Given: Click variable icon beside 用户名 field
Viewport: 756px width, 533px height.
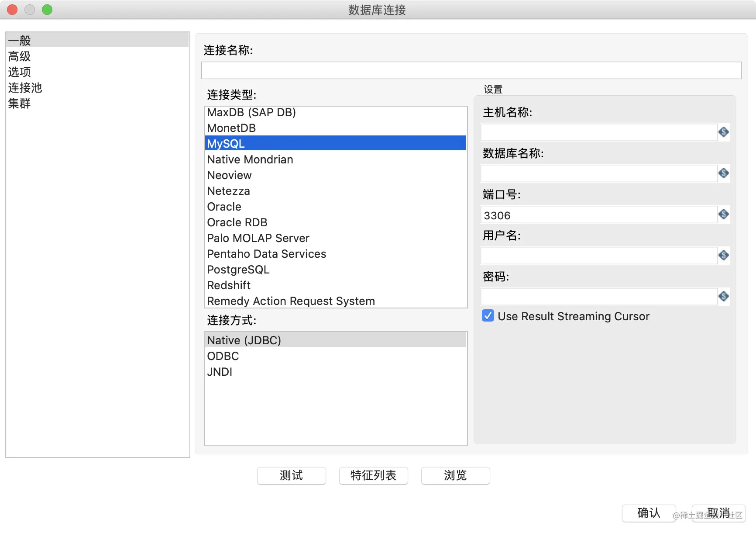Looking at the screenshot, I should point(724,255).
